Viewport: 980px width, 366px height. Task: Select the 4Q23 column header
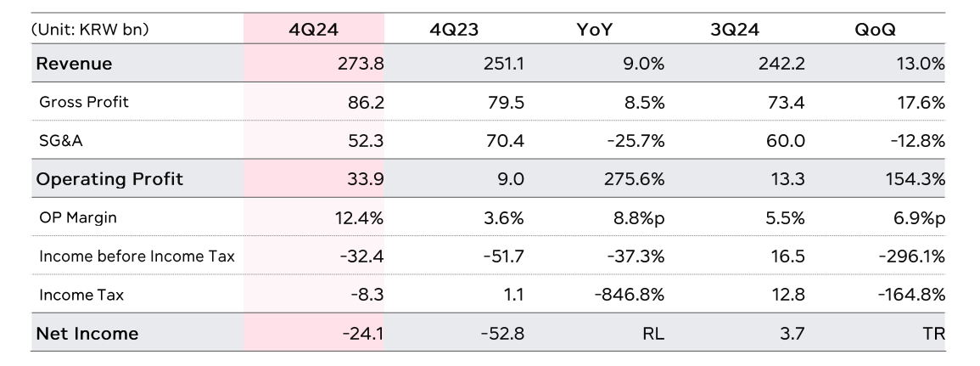pyautogui.click(x=454, y=30)
